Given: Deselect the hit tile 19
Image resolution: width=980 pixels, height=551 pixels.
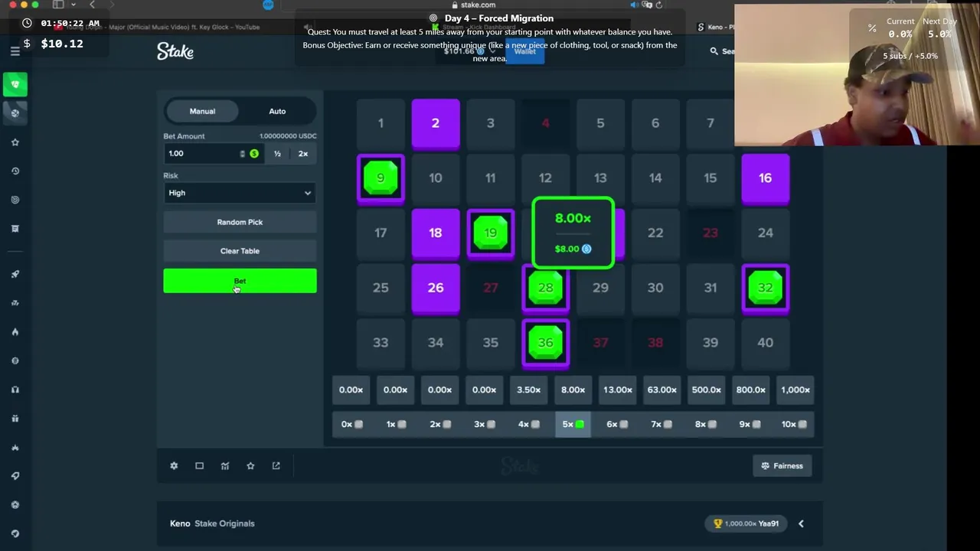Looking at the screenshot, I should pyautogui.click(x=491, y=233).
